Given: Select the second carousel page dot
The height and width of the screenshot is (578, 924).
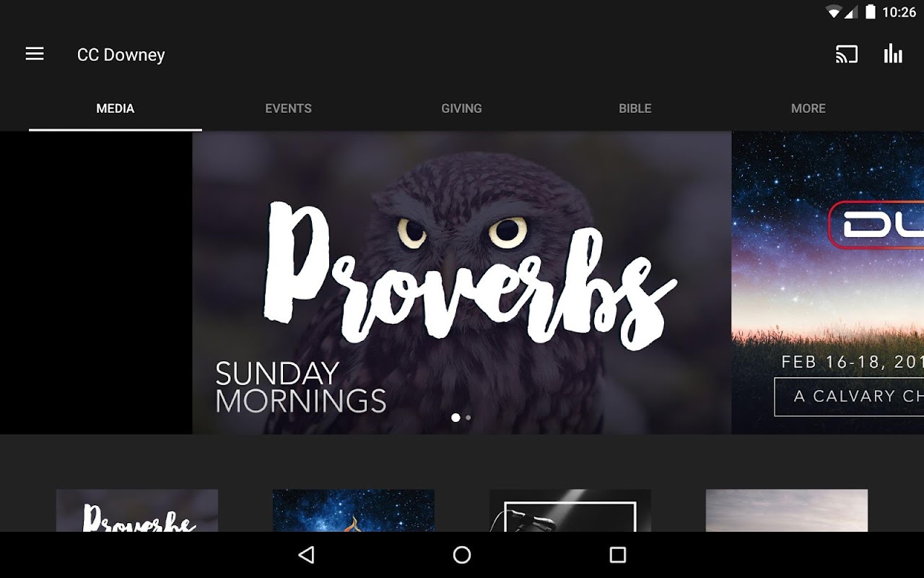Looking at the screenshot, I should pyautogui.click(x=468, y=418).
